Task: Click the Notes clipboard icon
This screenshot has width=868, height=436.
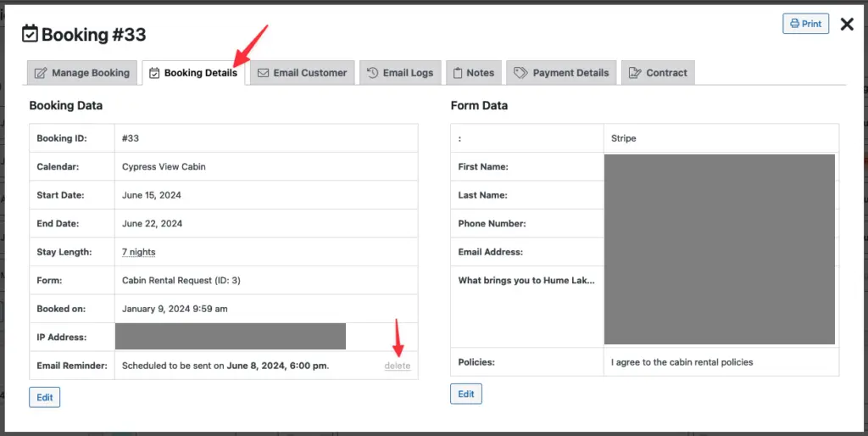Action: (x=457, y=73)
